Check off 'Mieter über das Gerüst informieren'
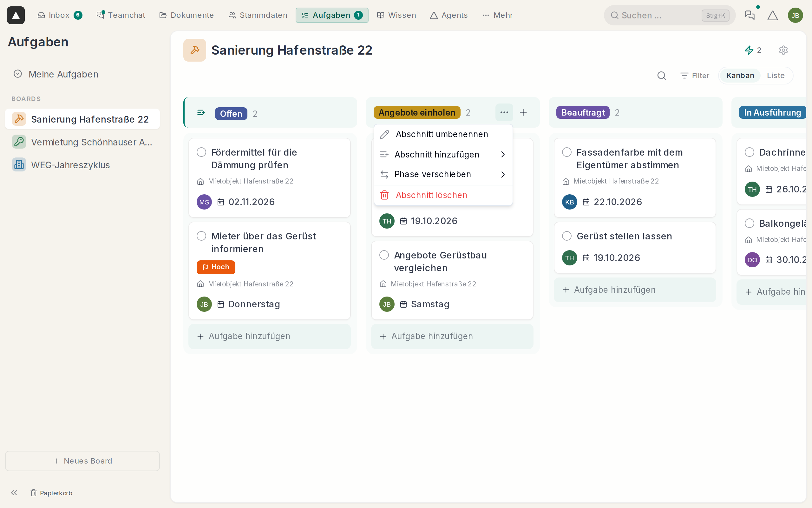 pyautogui.click(x=201, y=236)
